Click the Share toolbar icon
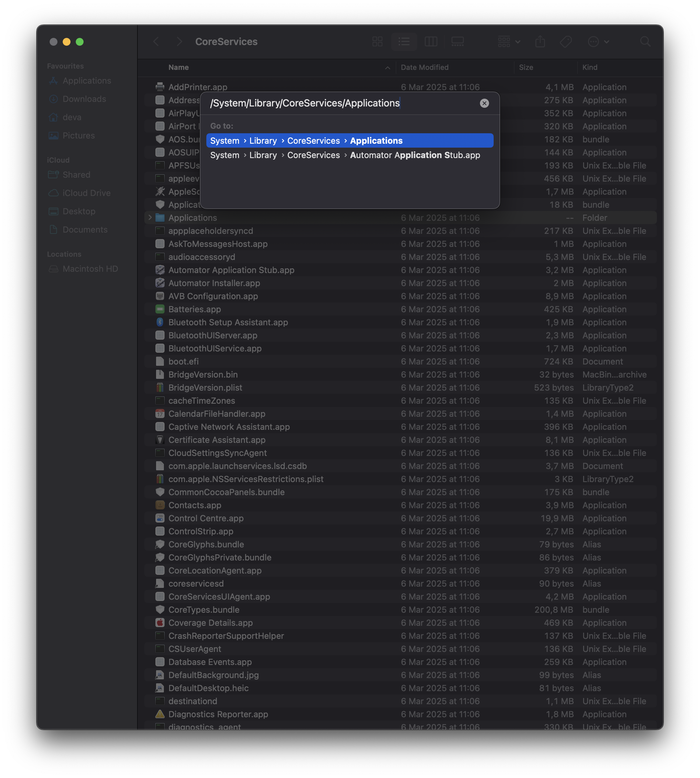This screenshot has width=700, height=778. (540, 41)
